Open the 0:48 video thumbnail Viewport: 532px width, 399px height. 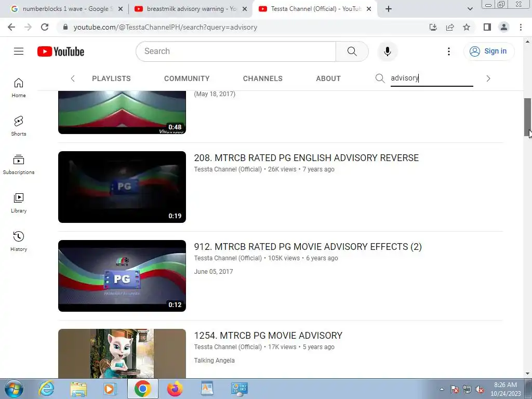(x=122, y=112)
